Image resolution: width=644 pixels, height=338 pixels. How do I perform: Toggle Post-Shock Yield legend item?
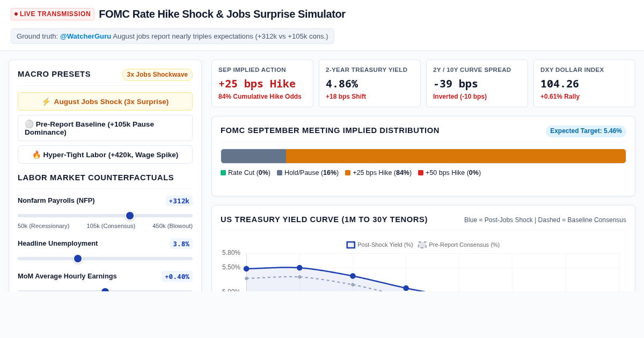380,245
